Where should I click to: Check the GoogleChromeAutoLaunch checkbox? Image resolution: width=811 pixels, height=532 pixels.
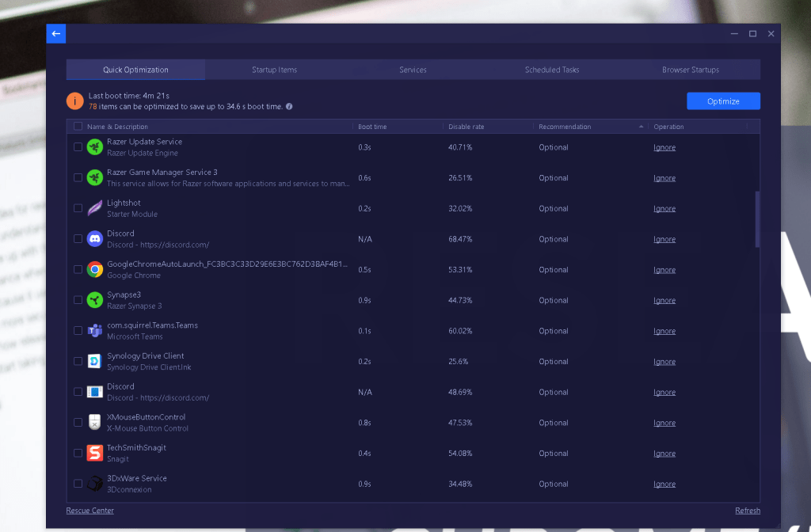pyautogui.click(x=78, y=269)
